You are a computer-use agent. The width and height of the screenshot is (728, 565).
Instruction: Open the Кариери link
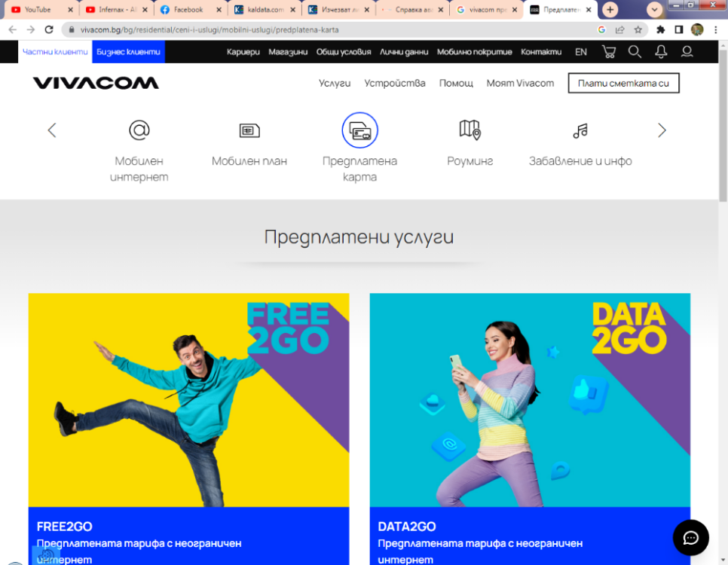(x=243, y=52)
